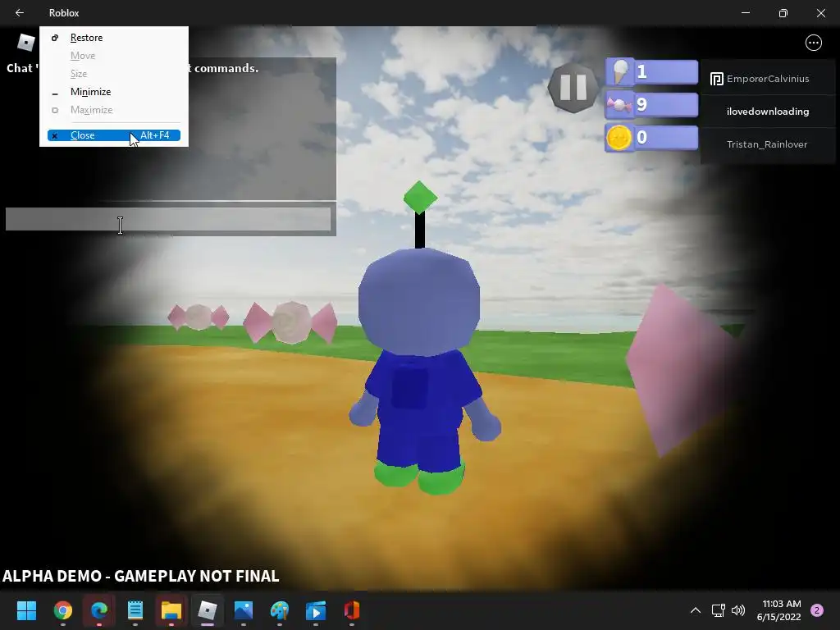
Task: Open the clock showing 11:03 AM
Action: pos(779,610)
